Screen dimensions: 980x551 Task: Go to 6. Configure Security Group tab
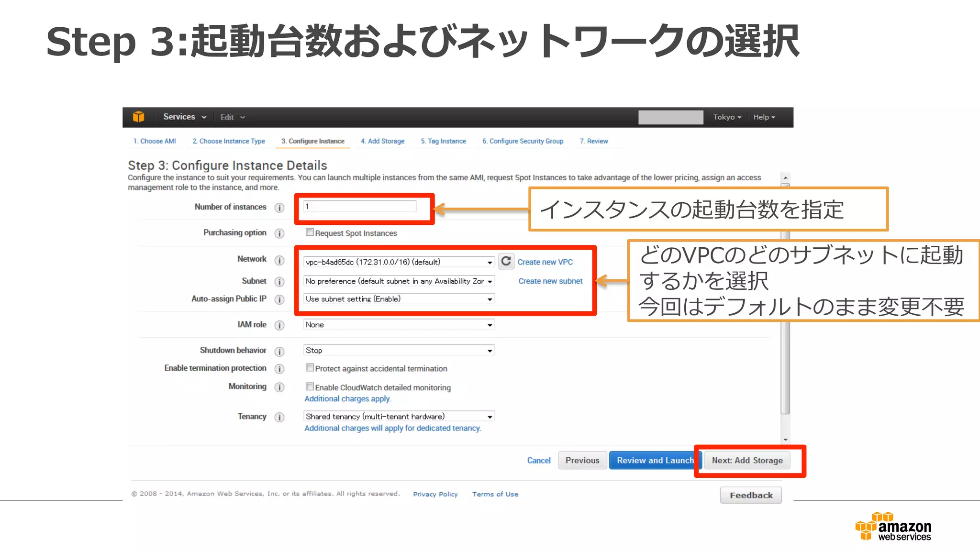point(523,141)
